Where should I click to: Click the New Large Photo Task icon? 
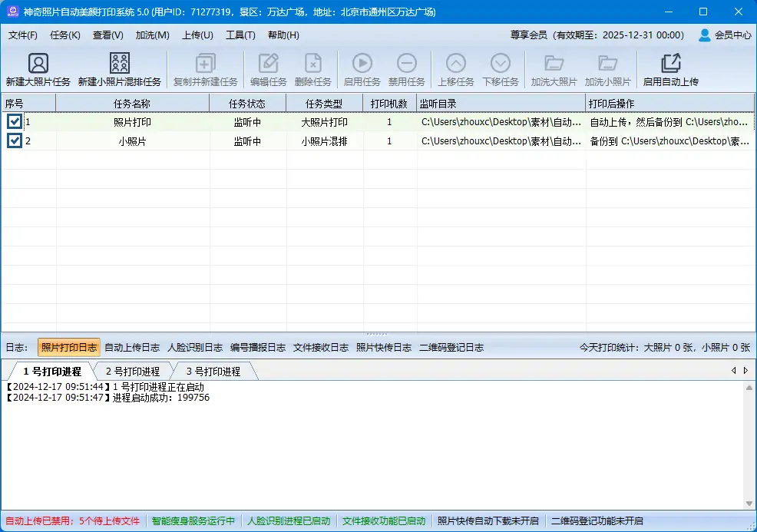tap(38, 64)
